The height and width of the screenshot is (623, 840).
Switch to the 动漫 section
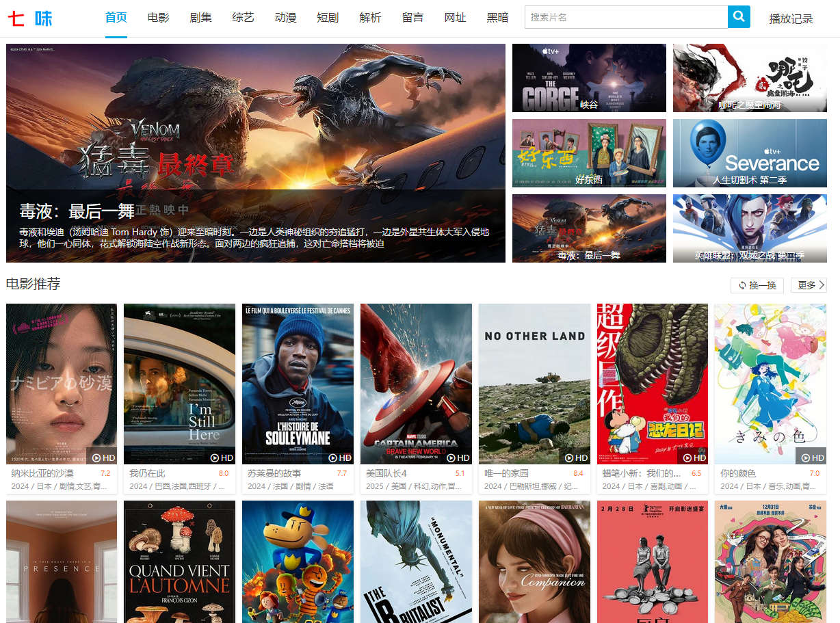286,17
